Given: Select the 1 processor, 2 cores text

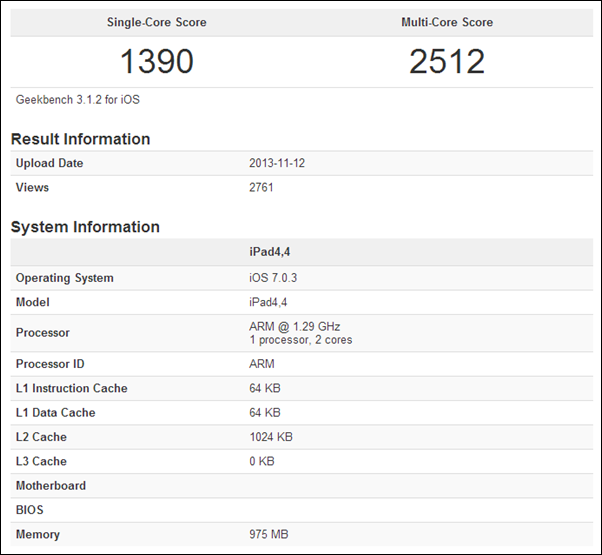Looking at the screenshot, I should [301, 340].
